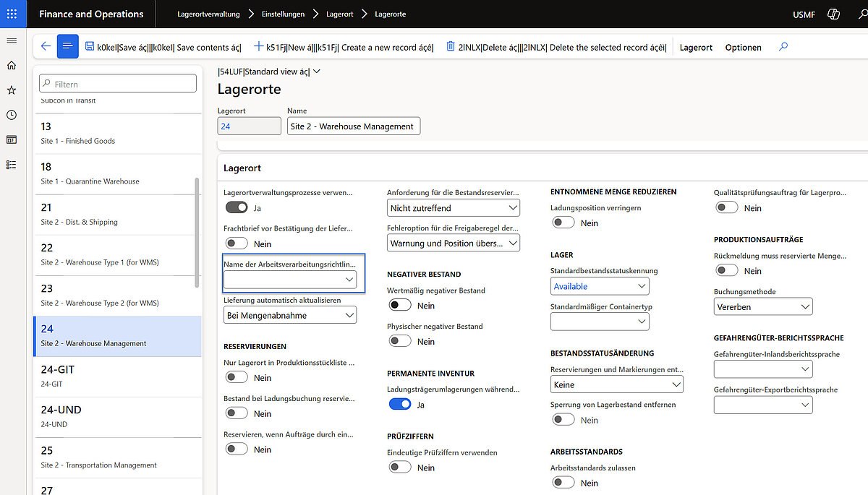Click the Filtern search field

117,84
